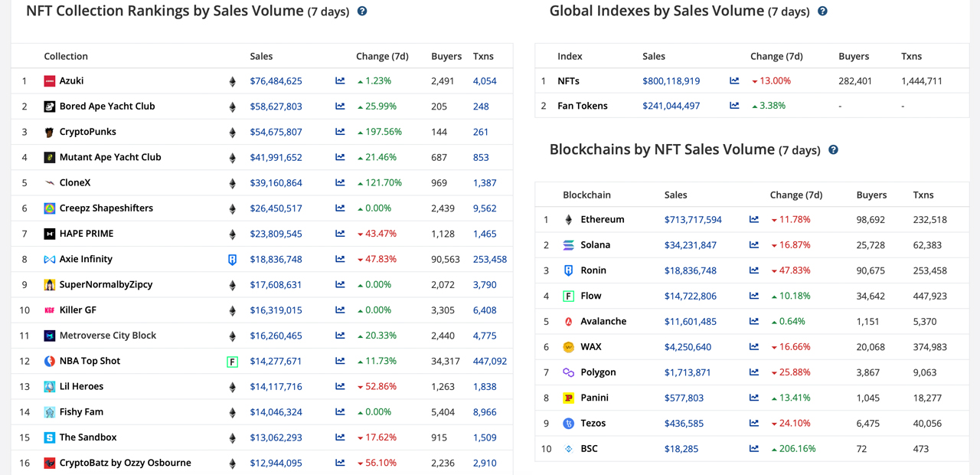Open the Fan Tokens sales figure link
Image resolution: width=980 pixels, height=475 pixels.
point(671,106)
